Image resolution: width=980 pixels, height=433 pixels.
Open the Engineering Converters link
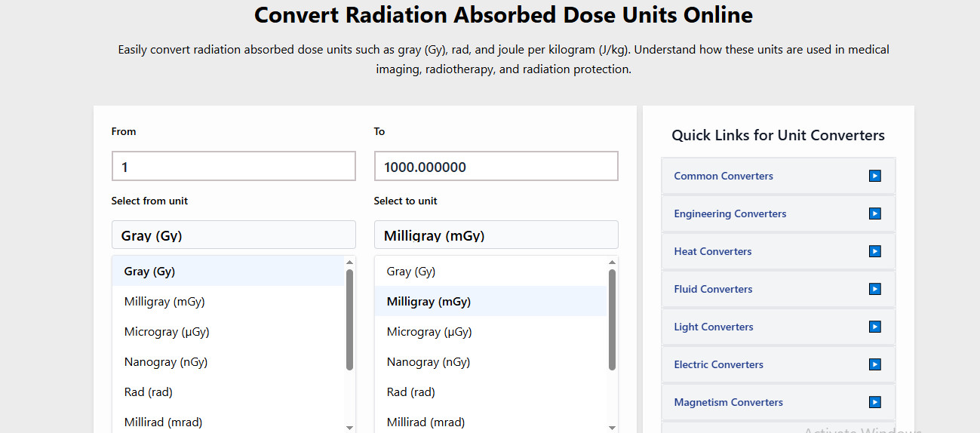(x=730, y=213)
